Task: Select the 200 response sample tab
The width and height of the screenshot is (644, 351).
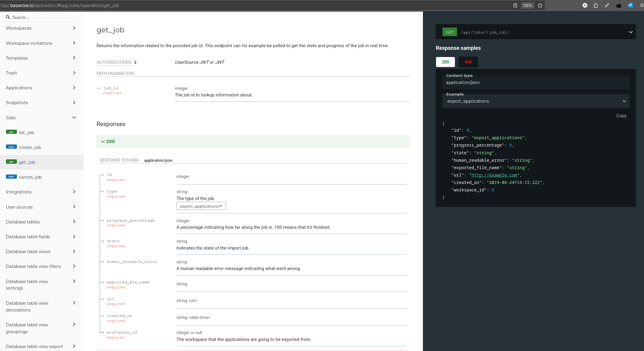Action: [445, 62]
